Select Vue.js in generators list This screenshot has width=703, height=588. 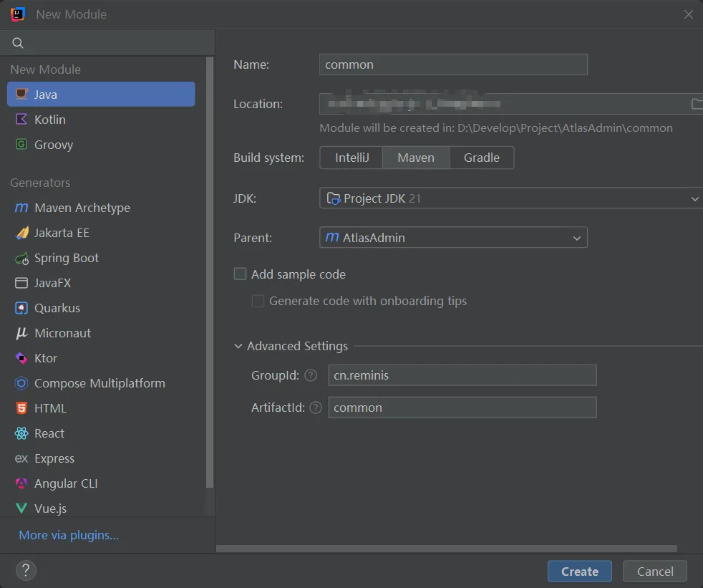[50, 509]
